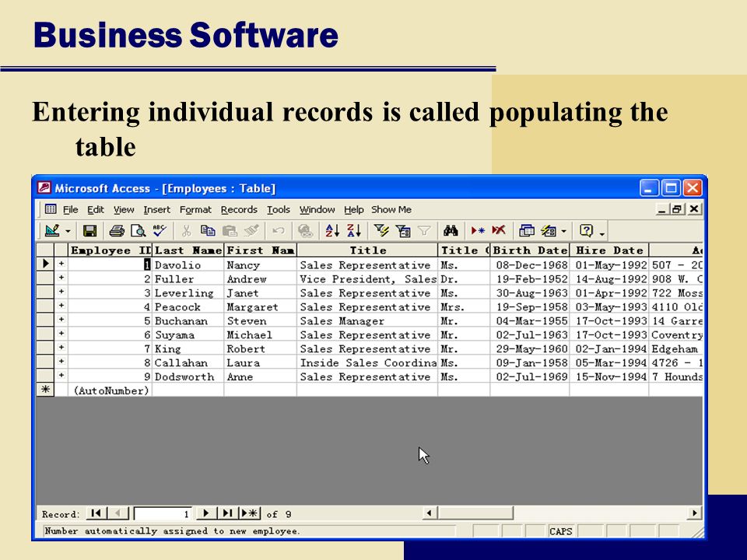
Task: Save the table with the floppy disk icon
Action: [89, 231]
